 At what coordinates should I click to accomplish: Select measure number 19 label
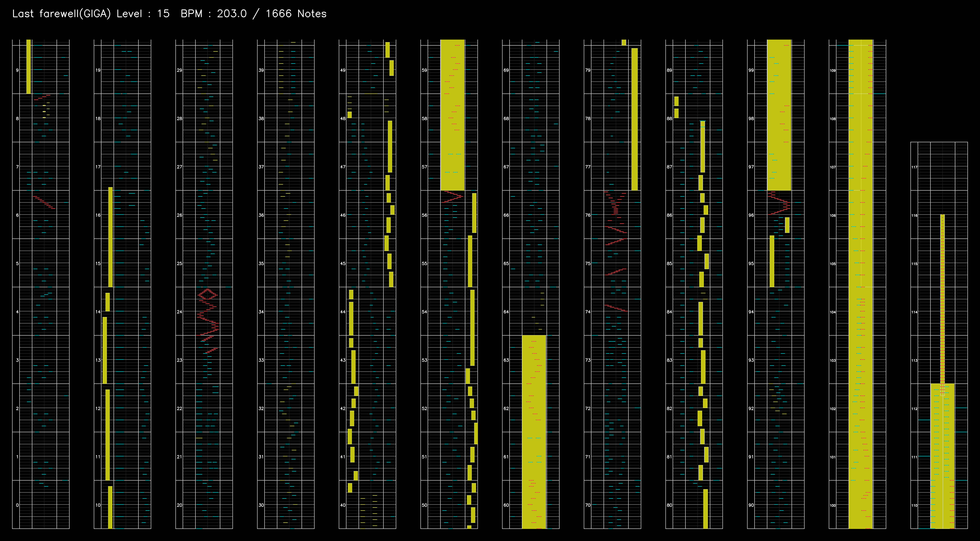pos(98,70)
